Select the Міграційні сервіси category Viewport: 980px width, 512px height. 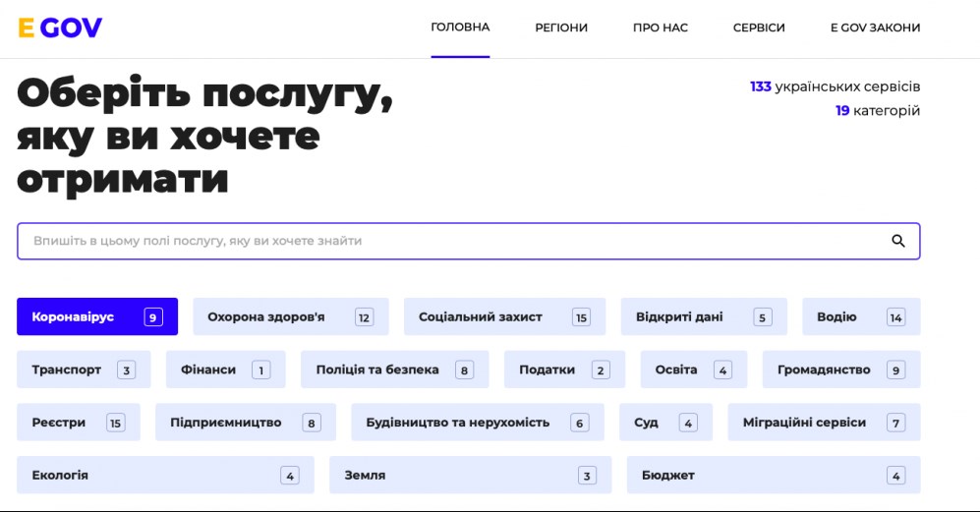(x=824, y=423)
